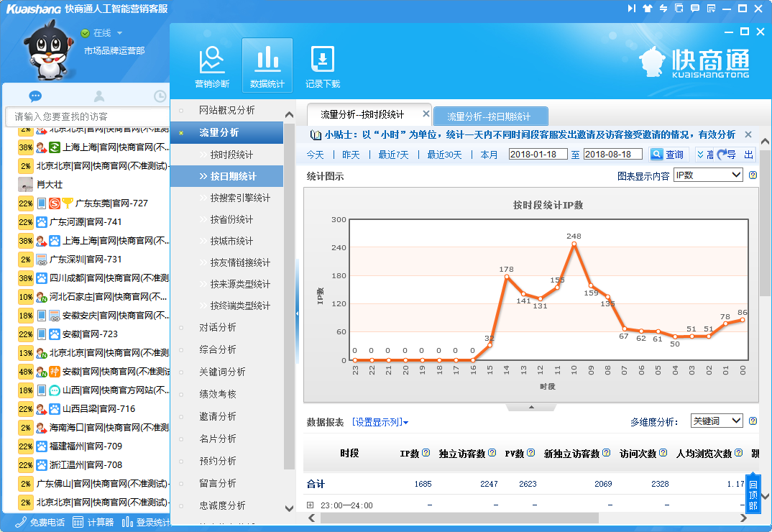Click the 最近7天 quick date link

click(393, 155)
